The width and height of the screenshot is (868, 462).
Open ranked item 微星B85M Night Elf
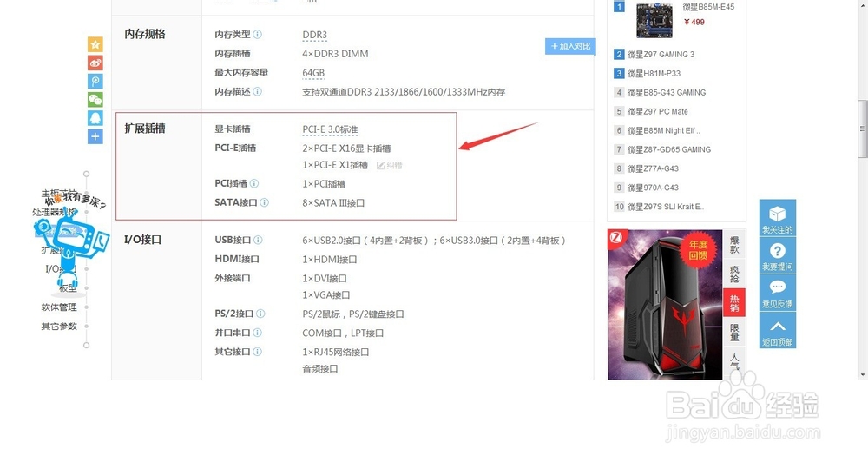pyautogui.click(x=664, y=131)
